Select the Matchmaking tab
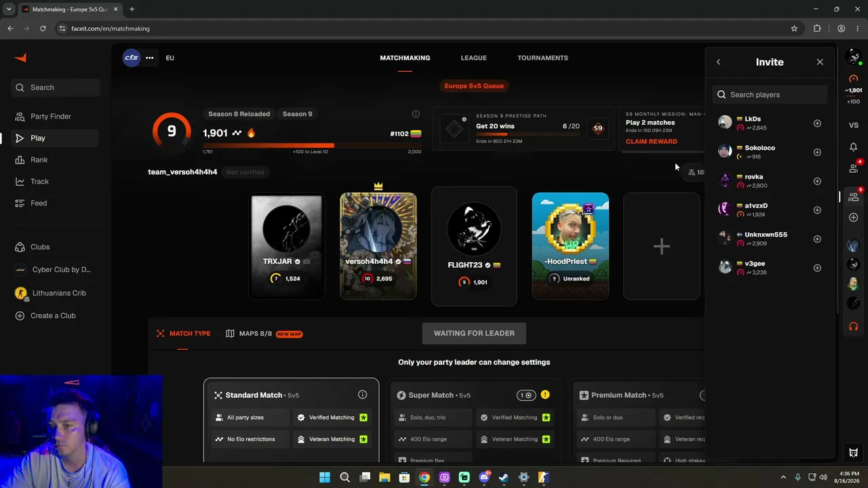This screenshot has height=488, width=868. (405, 58)
